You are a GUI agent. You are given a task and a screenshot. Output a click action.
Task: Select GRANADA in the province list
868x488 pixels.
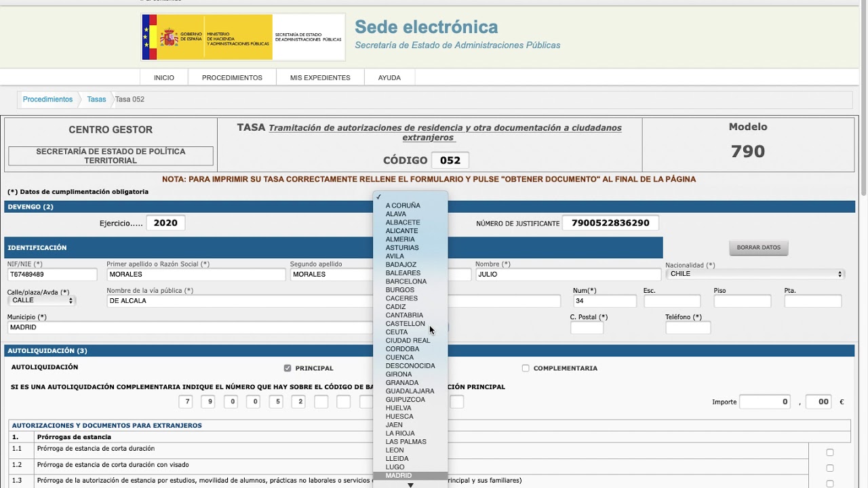410,382
